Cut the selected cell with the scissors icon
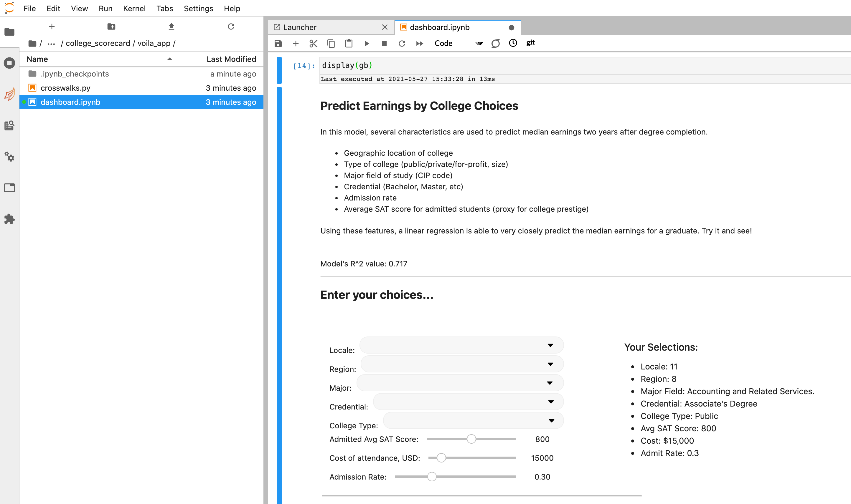This screenshot has width=851, height=504. (x=313, y=44)
